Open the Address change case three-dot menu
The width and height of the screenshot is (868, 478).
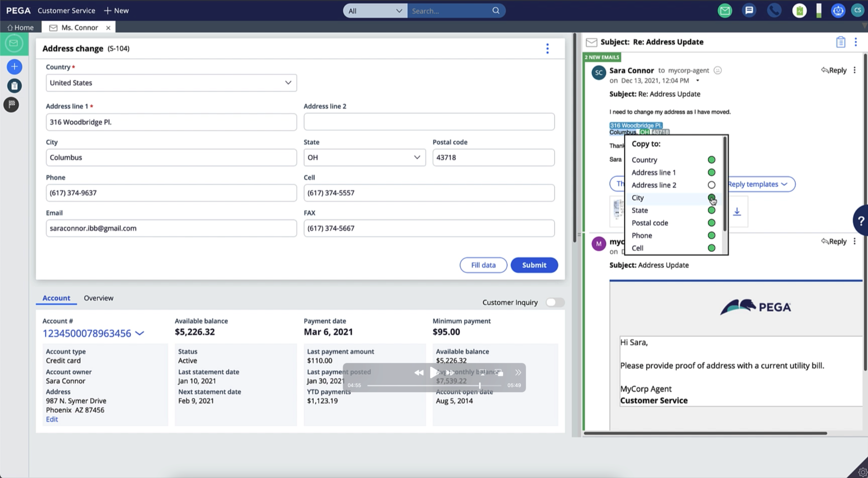(547, 48)
